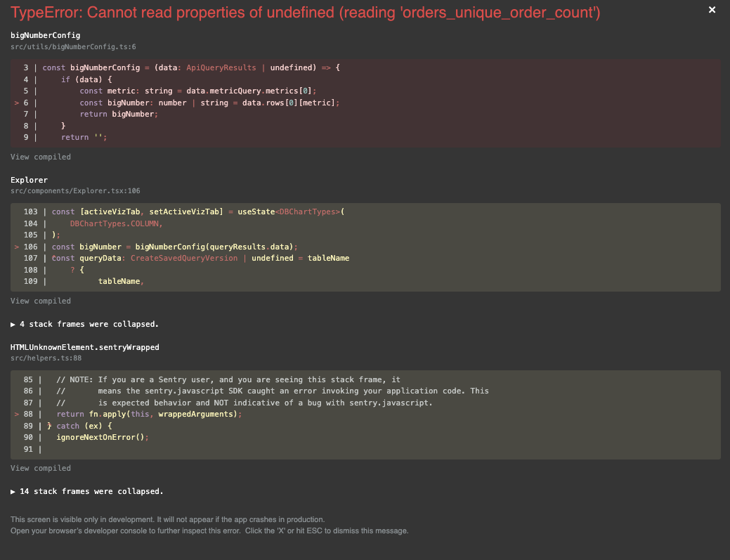The height and width of the screenshot is (560, 730).
Task: Click the disclosure triangle before '4 stack frames'
Action: [x=12, y=324]
